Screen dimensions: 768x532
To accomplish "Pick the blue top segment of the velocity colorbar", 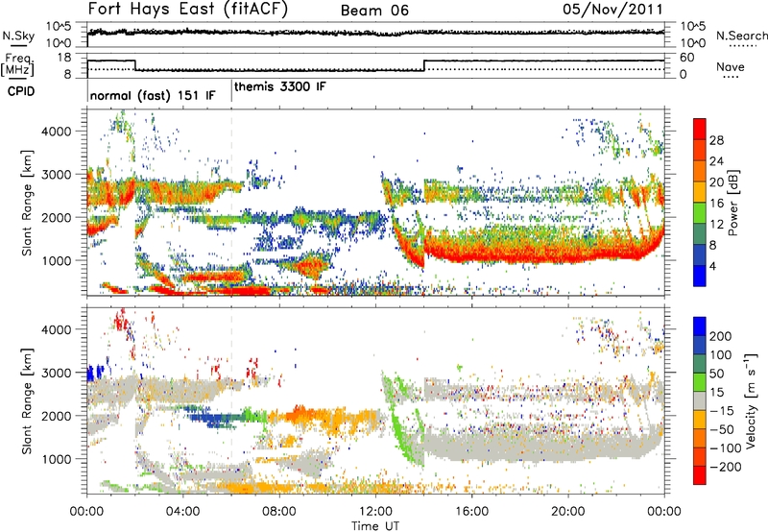I will coord(700,326).
